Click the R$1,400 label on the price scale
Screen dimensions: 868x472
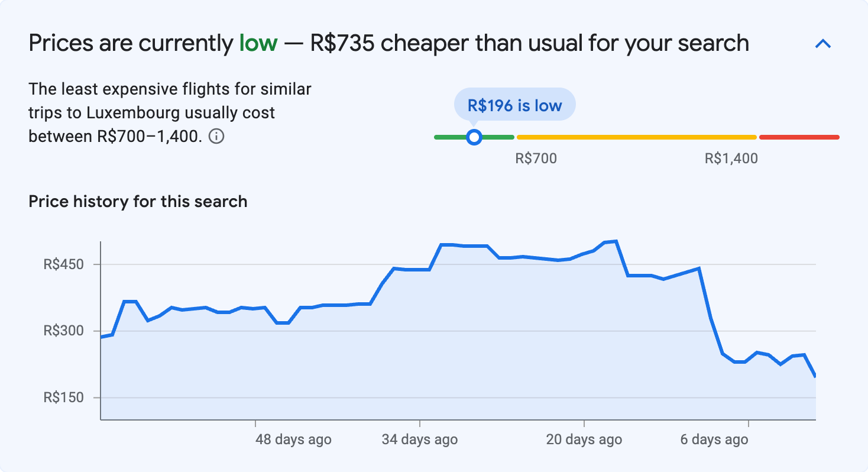731,158
